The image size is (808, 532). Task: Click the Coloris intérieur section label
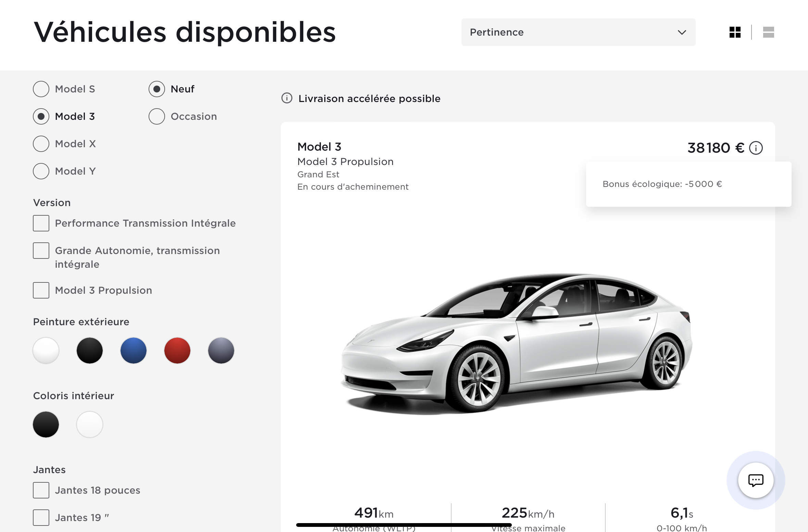coord(73,396)
